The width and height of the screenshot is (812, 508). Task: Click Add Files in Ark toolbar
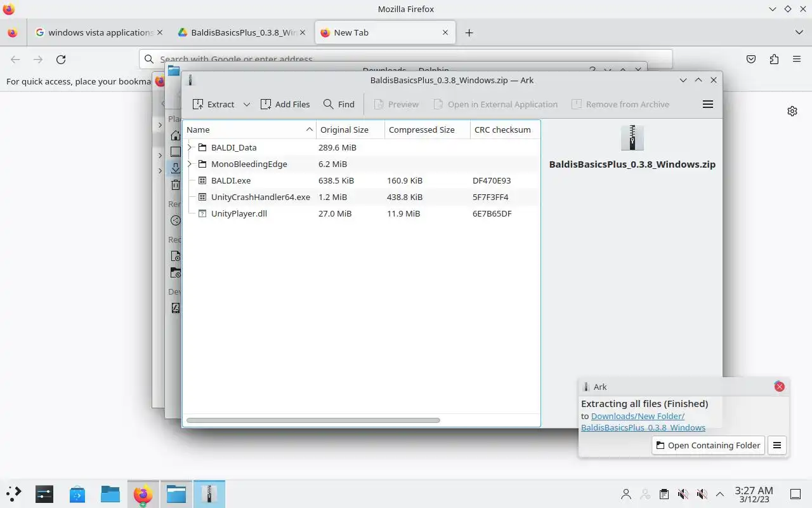(285, 104)
